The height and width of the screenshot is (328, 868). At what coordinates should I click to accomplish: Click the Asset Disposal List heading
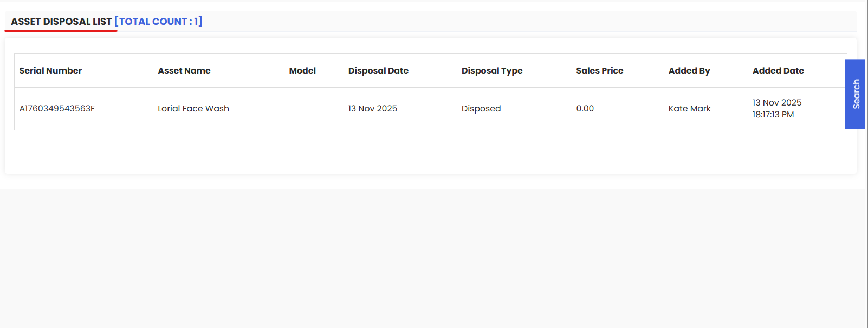tap(61, 22)
